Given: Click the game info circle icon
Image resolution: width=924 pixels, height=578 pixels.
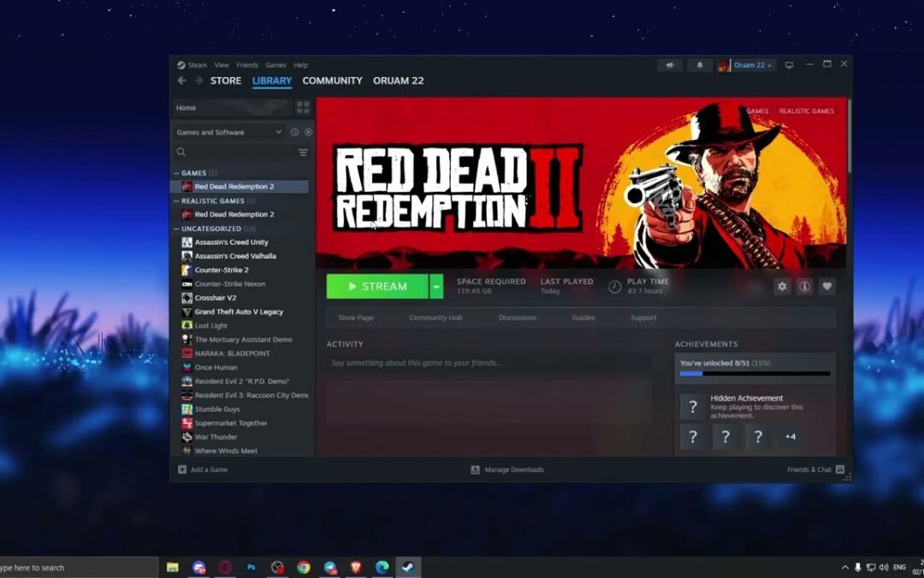Looking at the screenshot, I should point(804,286).
